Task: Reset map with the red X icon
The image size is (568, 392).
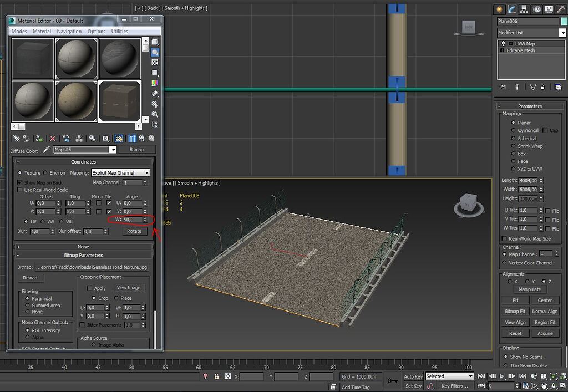Action: click(52, 138)
